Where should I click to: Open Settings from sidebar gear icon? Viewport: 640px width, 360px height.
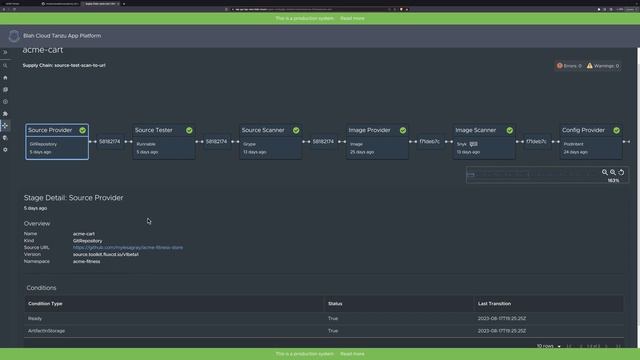point(5,150)
